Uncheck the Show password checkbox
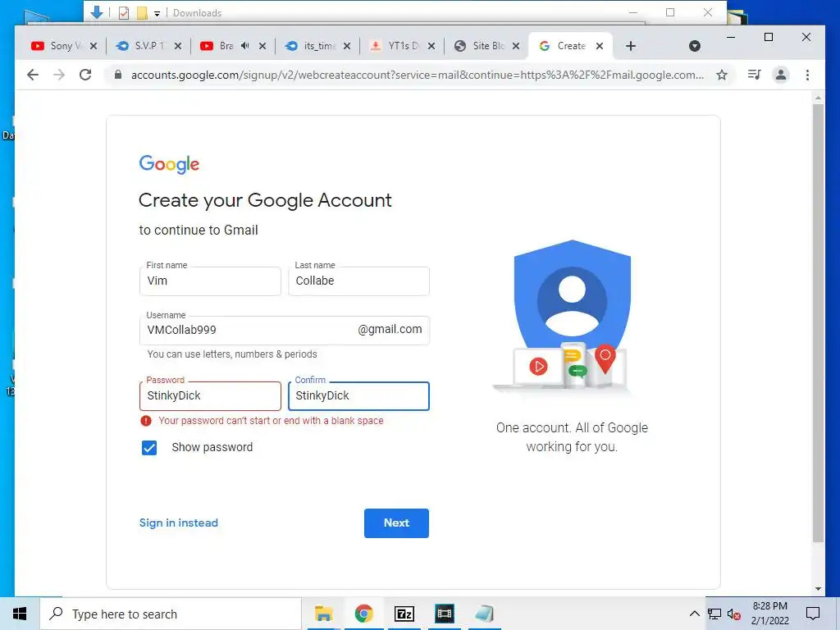The width and height of the screenshot is (840, 630). click(x=149, y=448)
